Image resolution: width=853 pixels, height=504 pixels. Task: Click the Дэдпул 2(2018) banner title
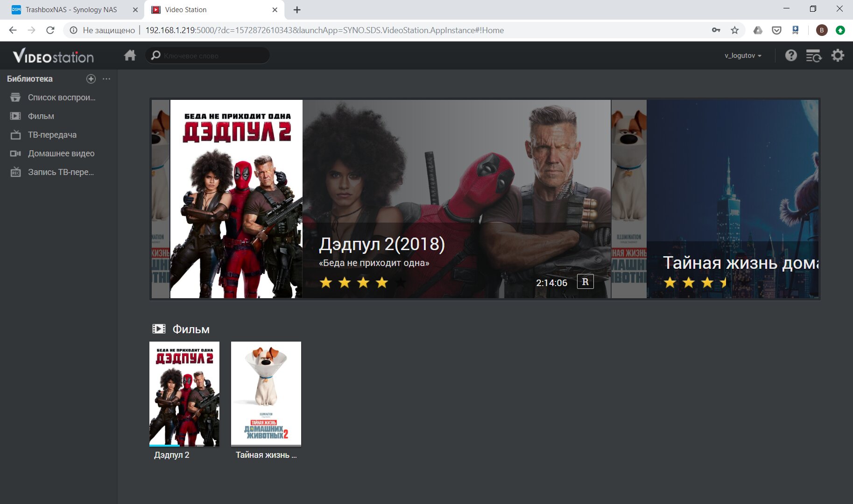tap(382, 244)
